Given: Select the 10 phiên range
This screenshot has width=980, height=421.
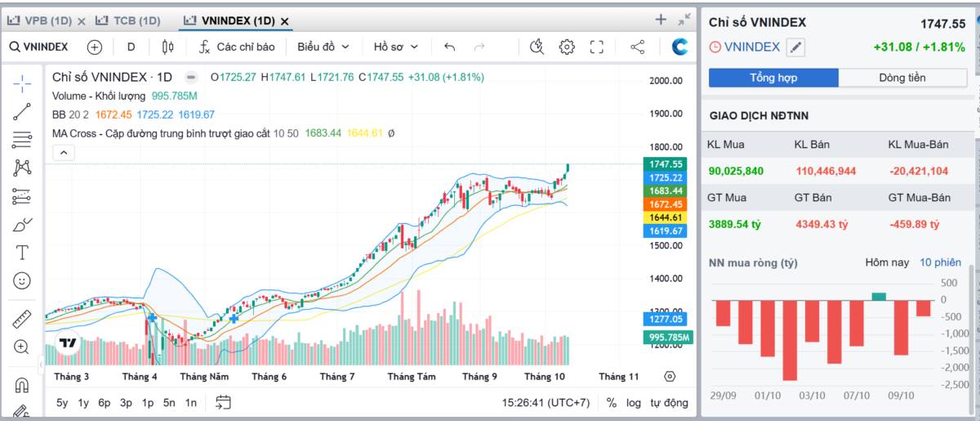Looking at the screenshot, I should pos(941,262).
